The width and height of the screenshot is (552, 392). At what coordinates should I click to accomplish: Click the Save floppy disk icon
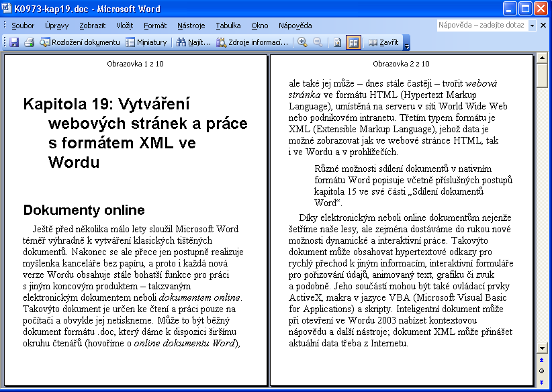(14, 42)
